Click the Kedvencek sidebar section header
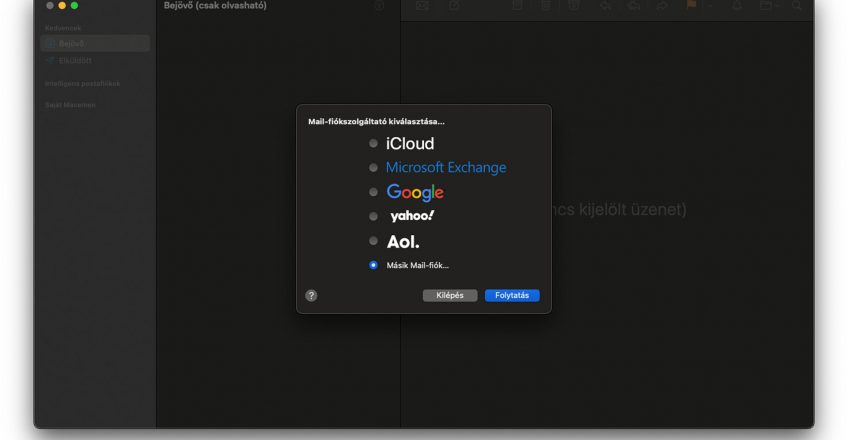Image resolution: width=848 pixels, height=440 pixels. click(63, 28)
